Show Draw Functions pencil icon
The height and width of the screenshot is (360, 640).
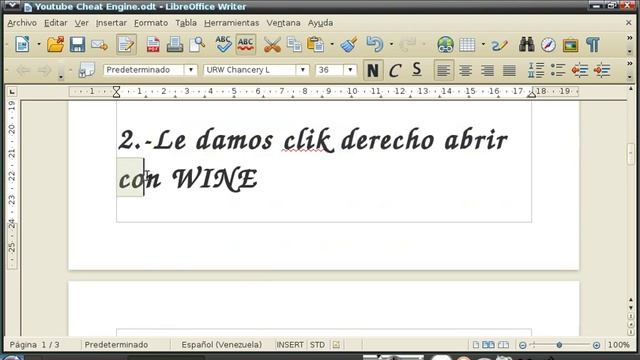(500, 45)
